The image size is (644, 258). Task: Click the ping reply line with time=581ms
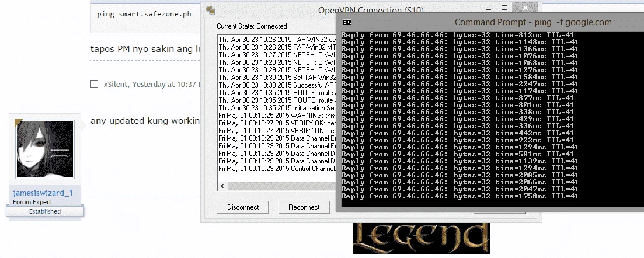pos(458,154)
